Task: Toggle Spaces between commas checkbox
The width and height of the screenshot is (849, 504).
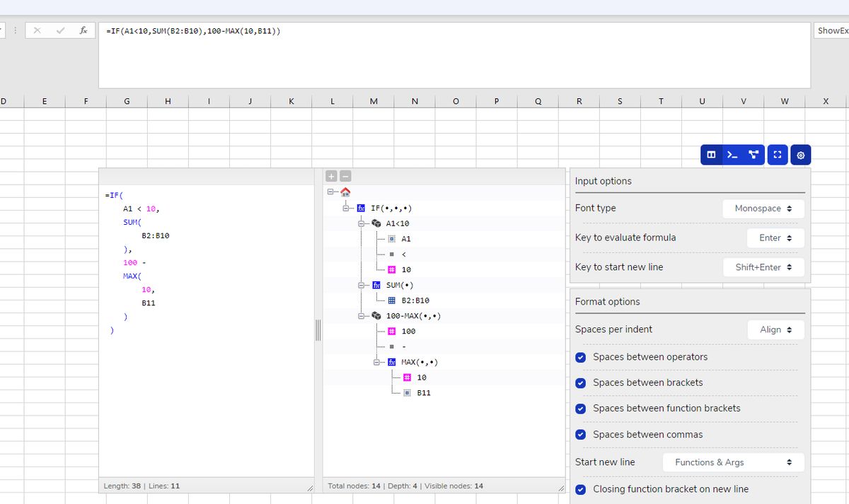Action: 581,435
